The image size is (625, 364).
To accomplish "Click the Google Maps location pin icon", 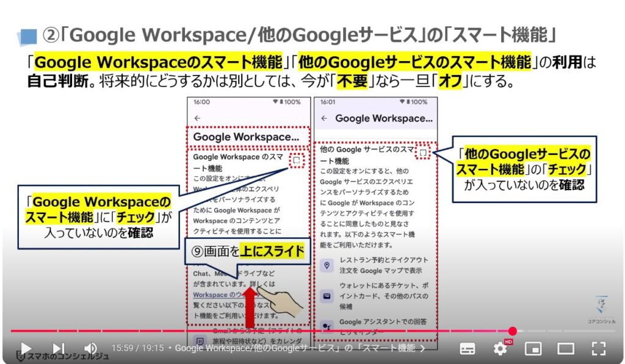I will [x=327, y=265].
